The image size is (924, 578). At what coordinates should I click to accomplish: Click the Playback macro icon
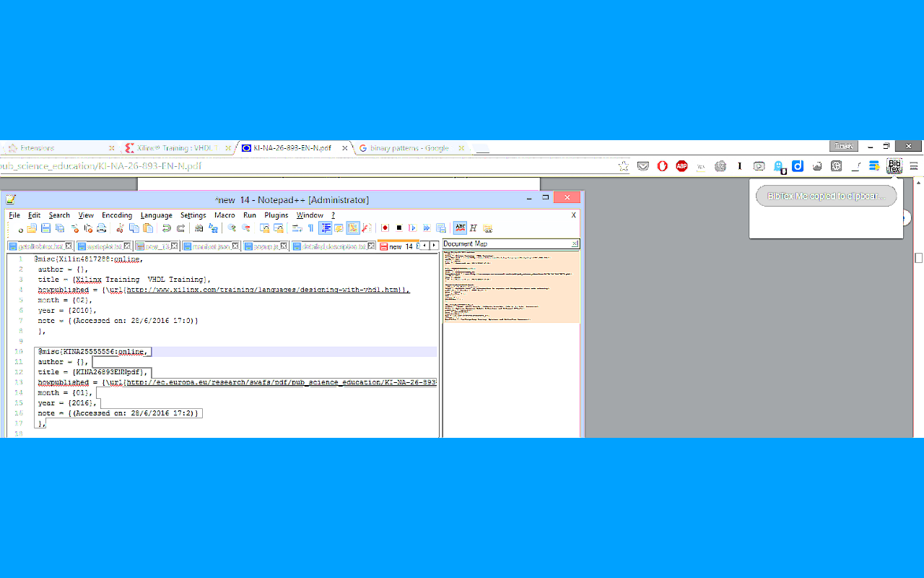[x=413, y=228]
